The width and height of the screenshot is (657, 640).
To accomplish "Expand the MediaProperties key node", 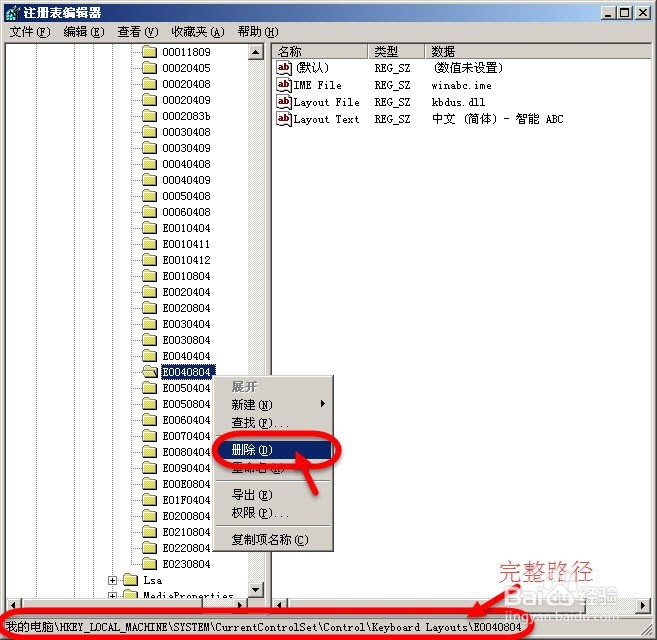I will 112,595.
